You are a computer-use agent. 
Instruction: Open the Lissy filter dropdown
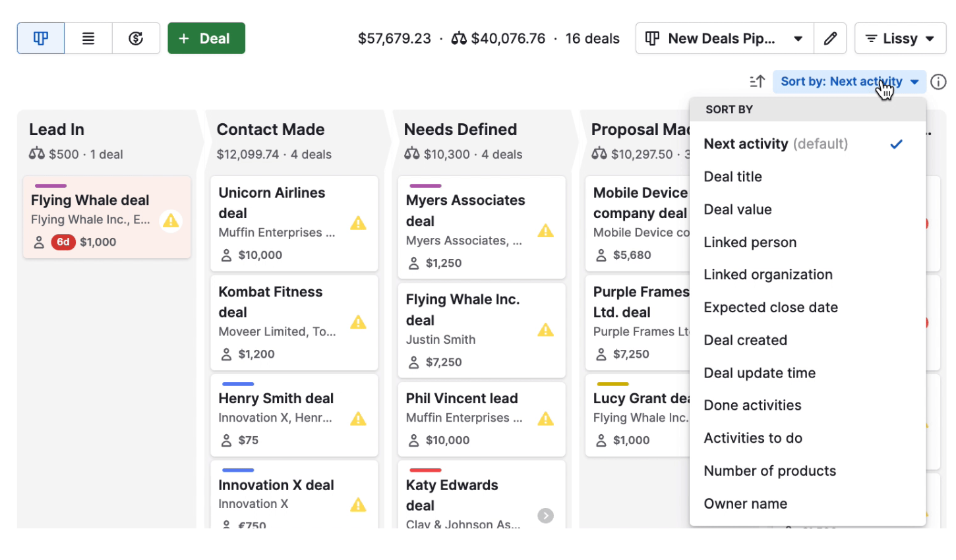coord(900,38)
